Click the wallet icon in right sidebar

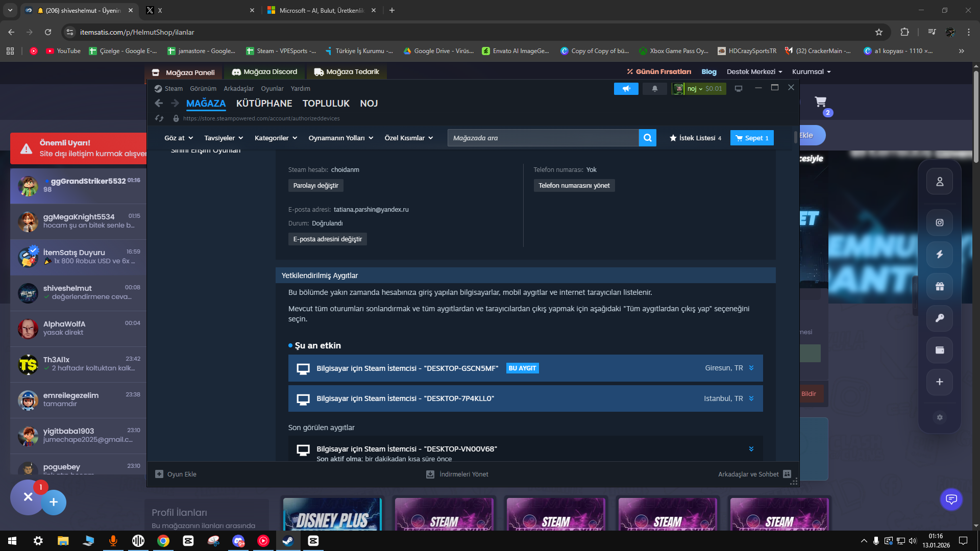coord(940,350)
